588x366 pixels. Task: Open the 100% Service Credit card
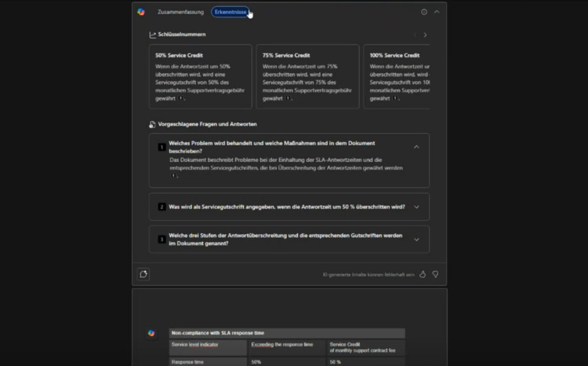point(396,76)
